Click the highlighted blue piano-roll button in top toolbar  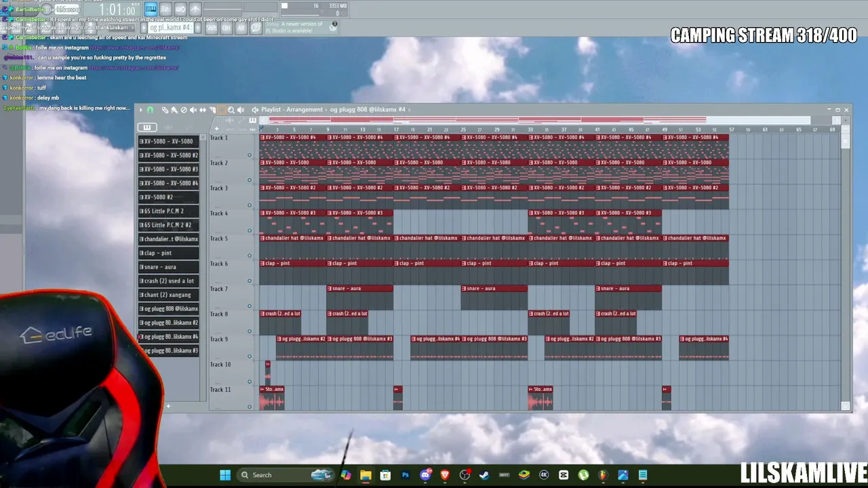(x=151, y=9)
